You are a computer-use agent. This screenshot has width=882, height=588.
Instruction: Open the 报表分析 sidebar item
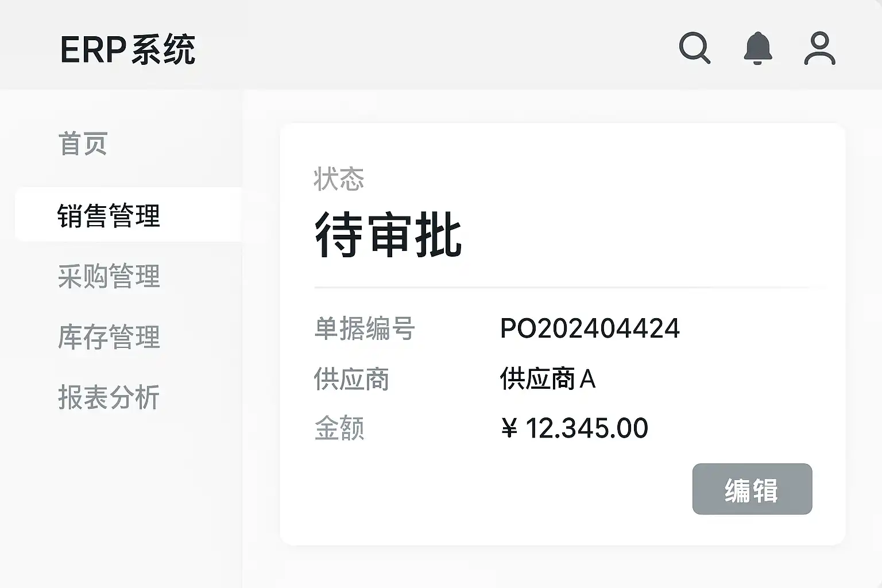click(109, 397)
